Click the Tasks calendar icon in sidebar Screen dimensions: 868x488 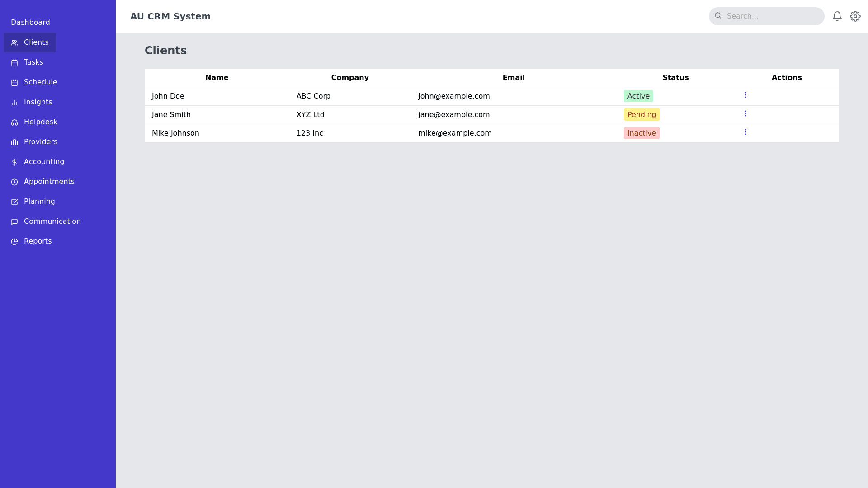pos(14,63)
